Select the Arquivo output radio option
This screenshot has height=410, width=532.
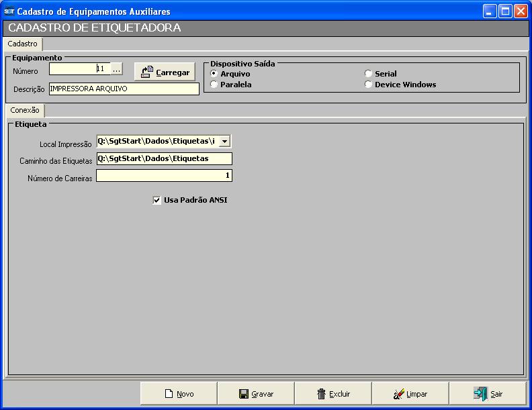(x=214, y=74)
